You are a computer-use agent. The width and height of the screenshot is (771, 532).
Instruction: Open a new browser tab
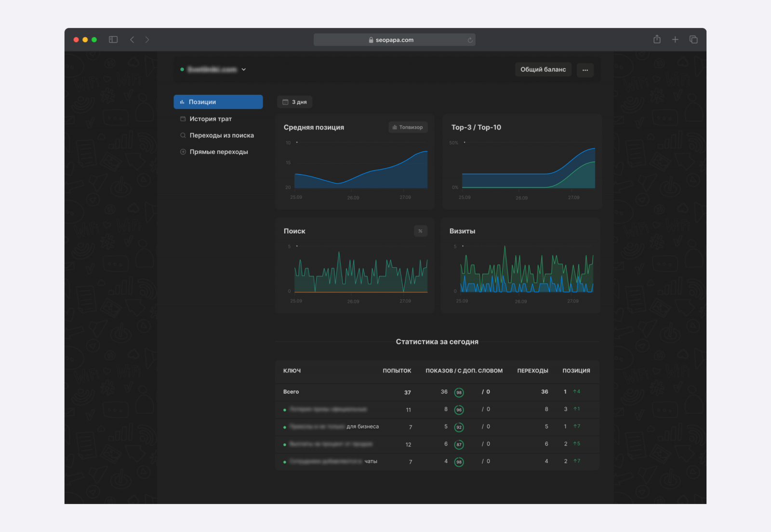(x=675, y=39)
